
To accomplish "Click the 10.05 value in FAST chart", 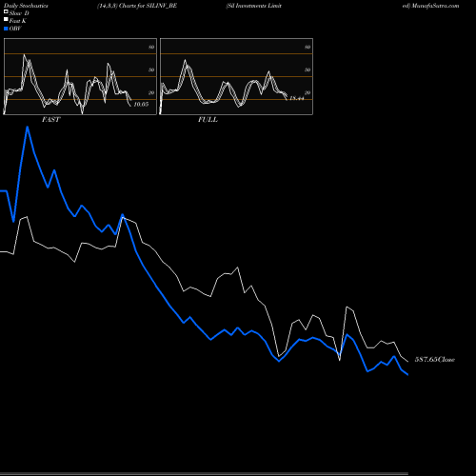I will pos(141,104).
